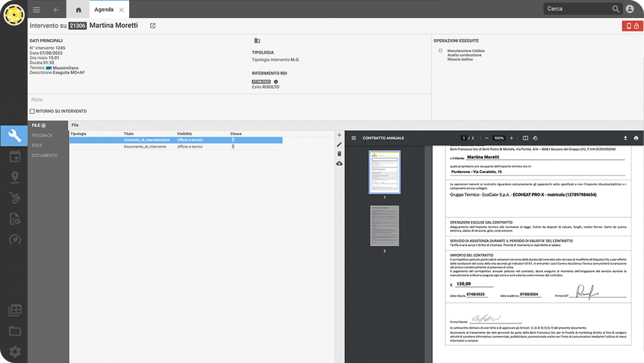This screenshot has height=363, width=644.
Task: Open the hamburger menu in top bar
Action: point(37,10)
